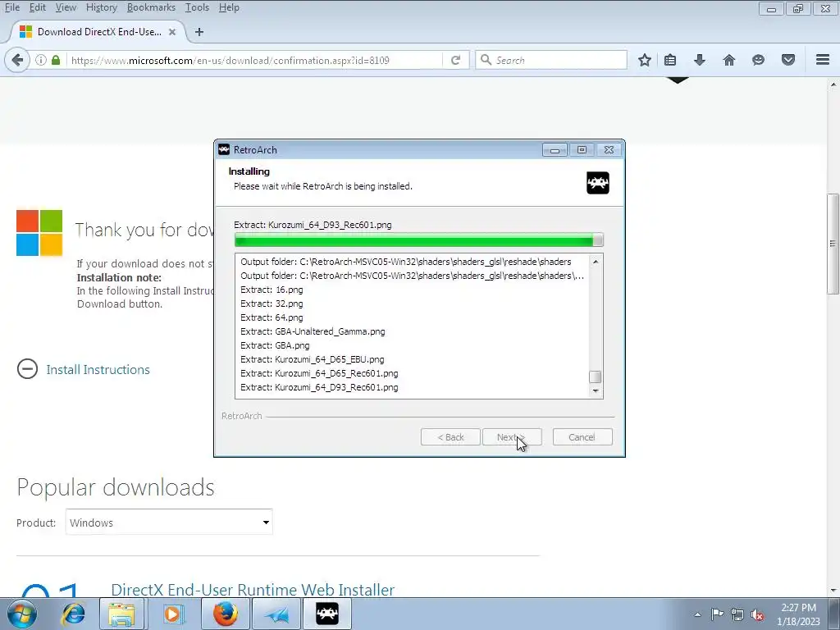Show hidden system tray icons
Image resolution: width=840 pixels, height=630 pixels.
click(697, 614)
